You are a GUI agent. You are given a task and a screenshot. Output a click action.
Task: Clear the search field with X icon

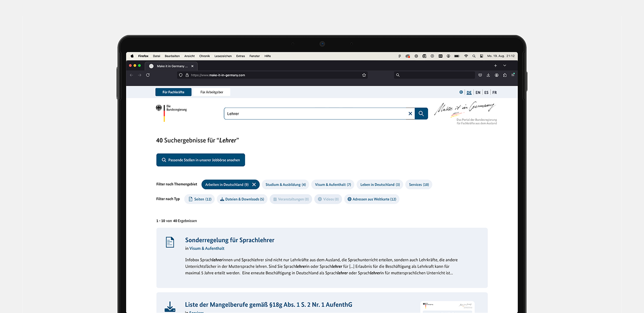click(x=410, y=114)
